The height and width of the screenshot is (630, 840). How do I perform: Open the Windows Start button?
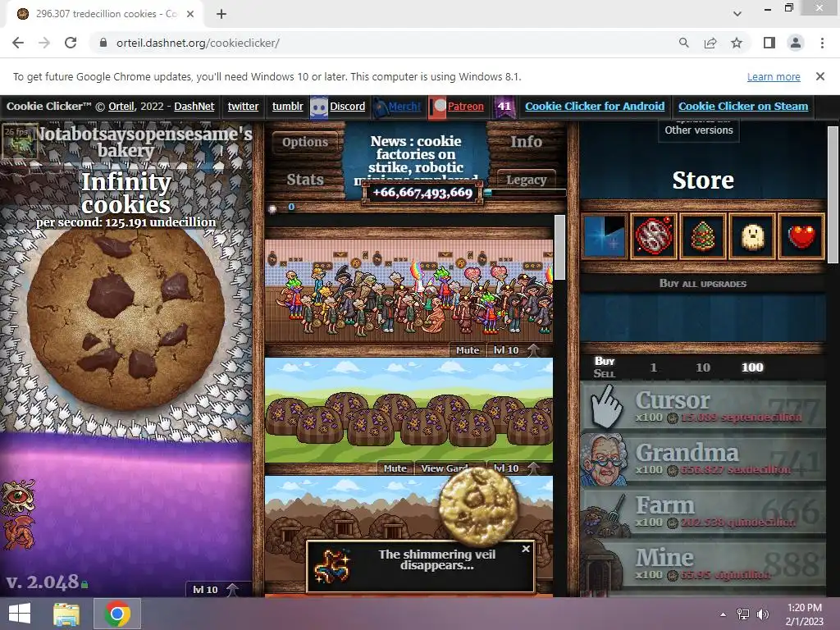click(20, 614)
